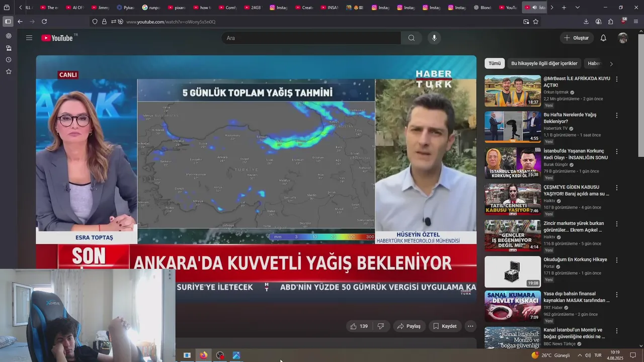Viewport: 644px width, 362px height.
Task: Open Sanal Kumara Devlet Kıskacı thumbnail
Action: [x=513, y=306]
